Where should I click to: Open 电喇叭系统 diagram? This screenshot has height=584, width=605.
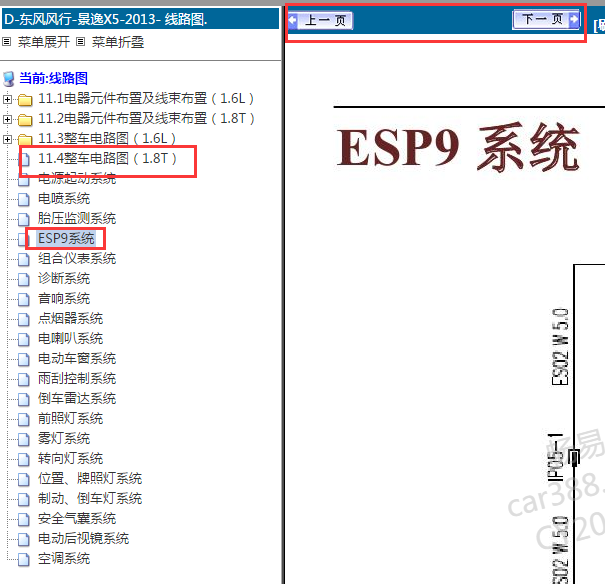point(70,339)
